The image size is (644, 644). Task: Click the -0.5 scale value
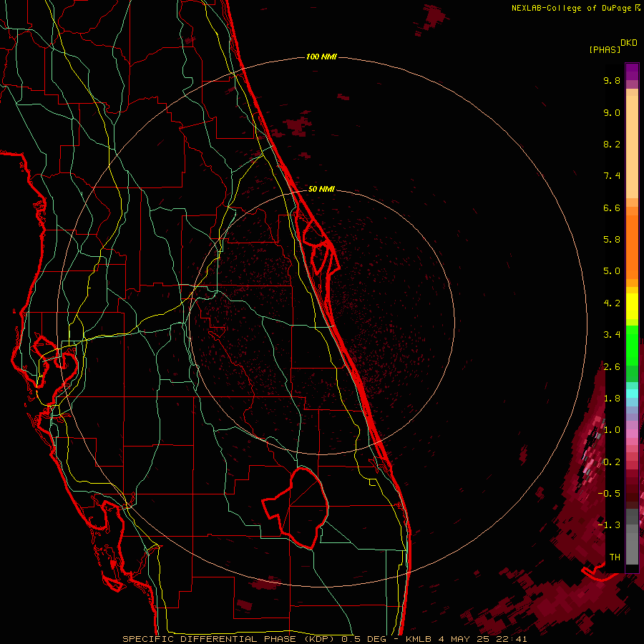pos(609,493)
